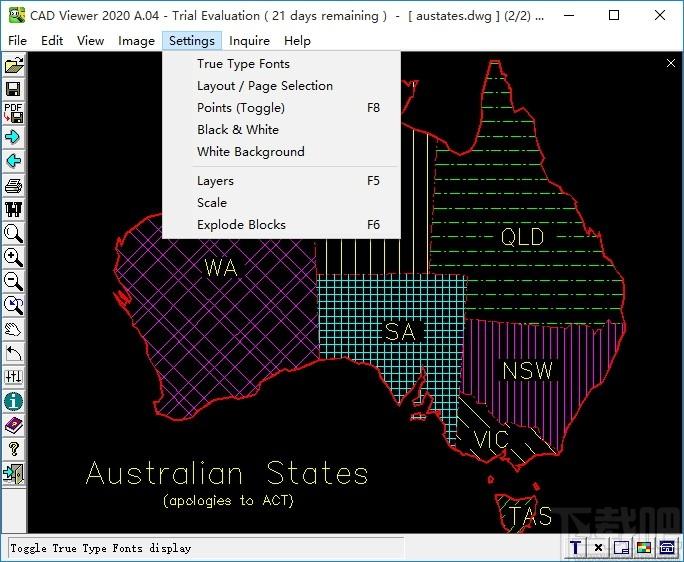Go to next drawing with right arrow
The image size is (684, 562).
click(14, 137)
